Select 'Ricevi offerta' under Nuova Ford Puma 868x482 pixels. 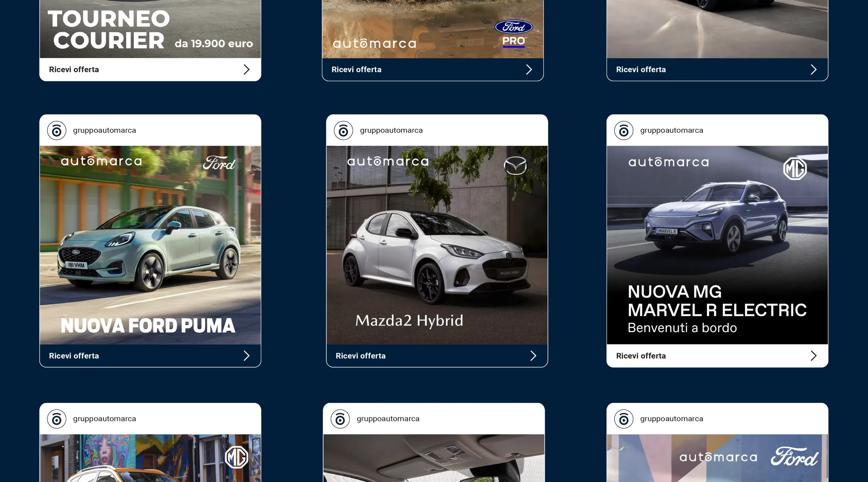(74, 356)
